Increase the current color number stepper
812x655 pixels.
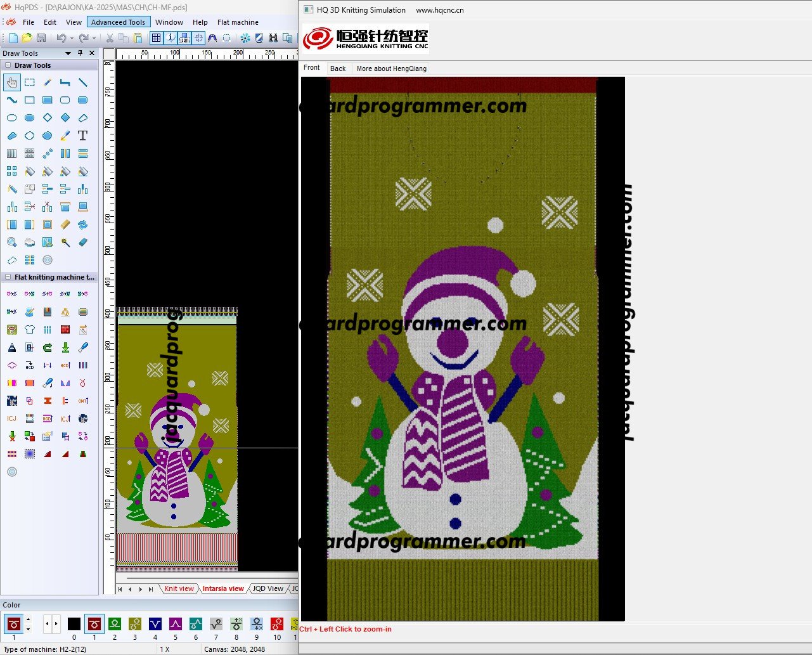tap(28, 620)
